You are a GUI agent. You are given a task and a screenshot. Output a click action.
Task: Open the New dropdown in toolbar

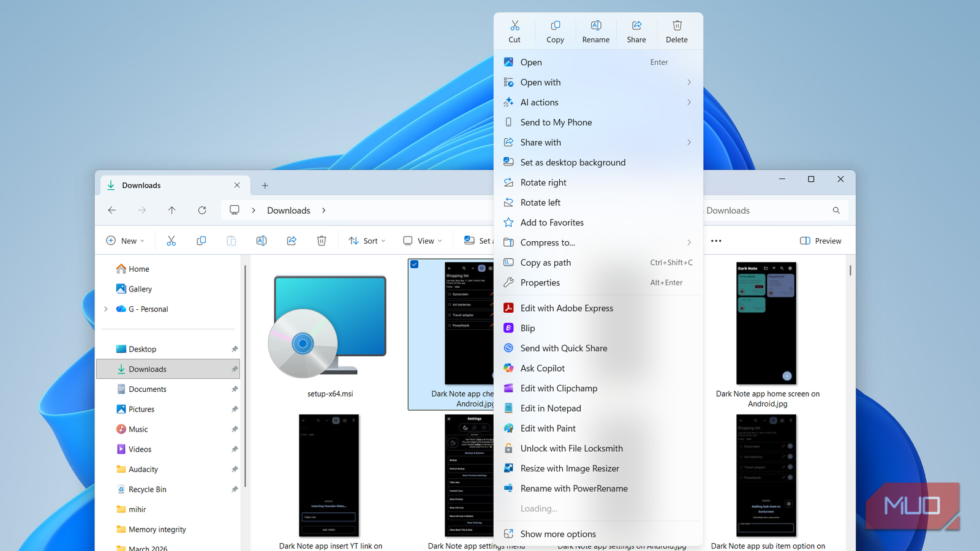126,241
